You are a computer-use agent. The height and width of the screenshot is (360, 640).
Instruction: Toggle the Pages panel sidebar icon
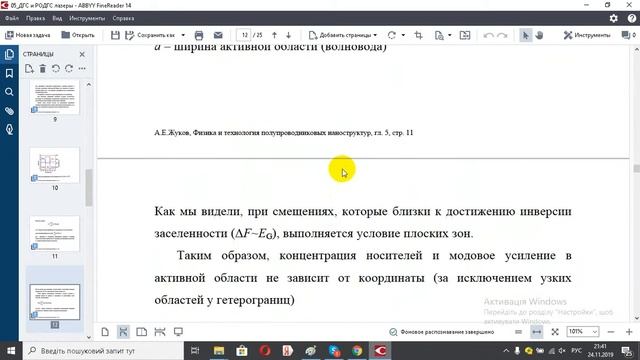(x=9, y=54)
